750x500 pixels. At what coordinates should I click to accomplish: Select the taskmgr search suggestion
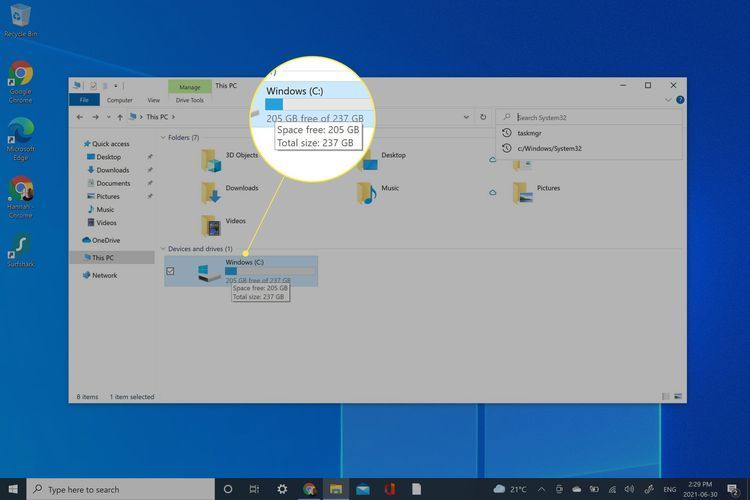pyautogui.click(x=530, y=133)
